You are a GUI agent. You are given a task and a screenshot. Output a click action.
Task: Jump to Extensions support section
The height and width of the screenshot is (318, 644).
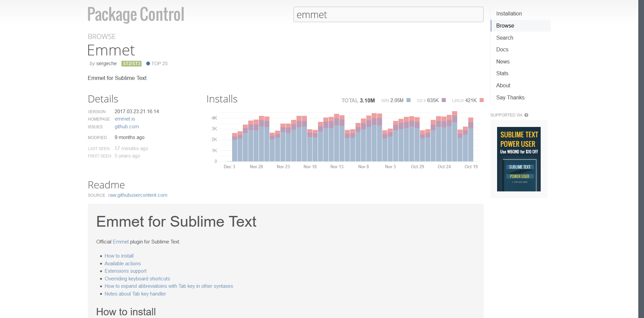[x=125, y=271]
